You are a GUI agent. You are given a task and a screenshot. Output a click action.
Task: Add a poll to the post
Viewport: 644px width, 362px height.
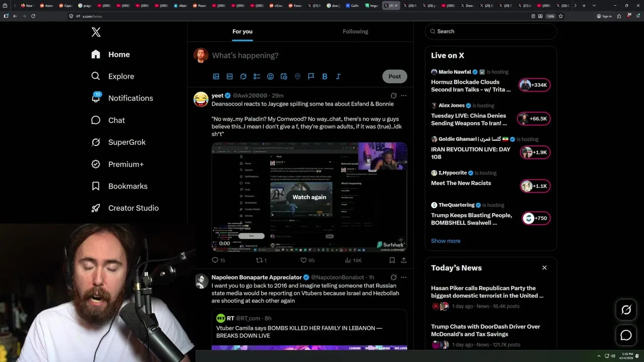(x=257, y=76)
